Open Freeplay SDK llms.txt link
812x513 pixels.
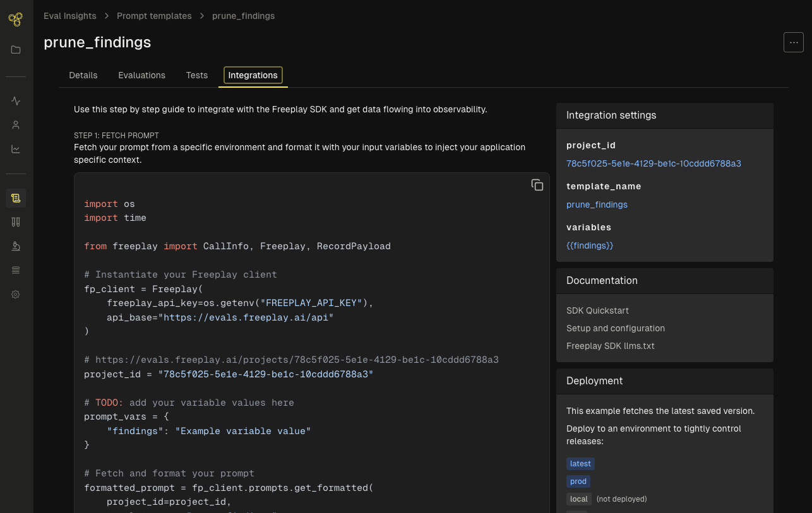point(611,346)
